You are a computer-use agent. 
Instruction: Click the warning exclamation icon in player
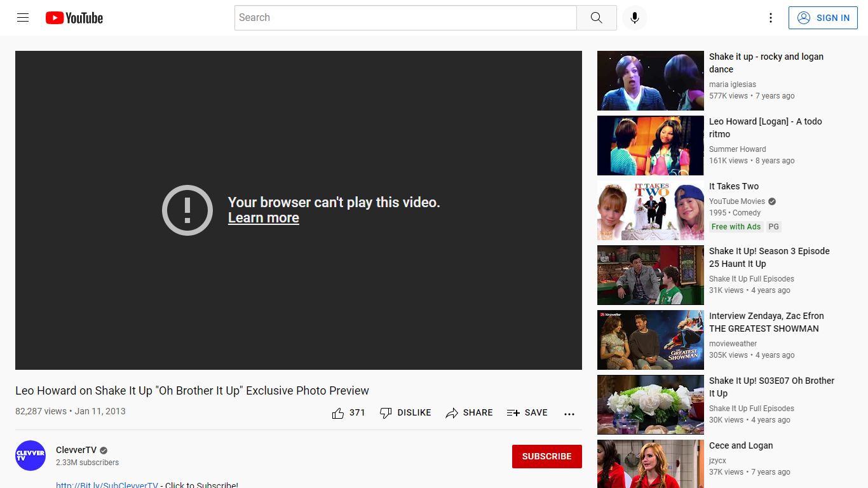[187, 210]
